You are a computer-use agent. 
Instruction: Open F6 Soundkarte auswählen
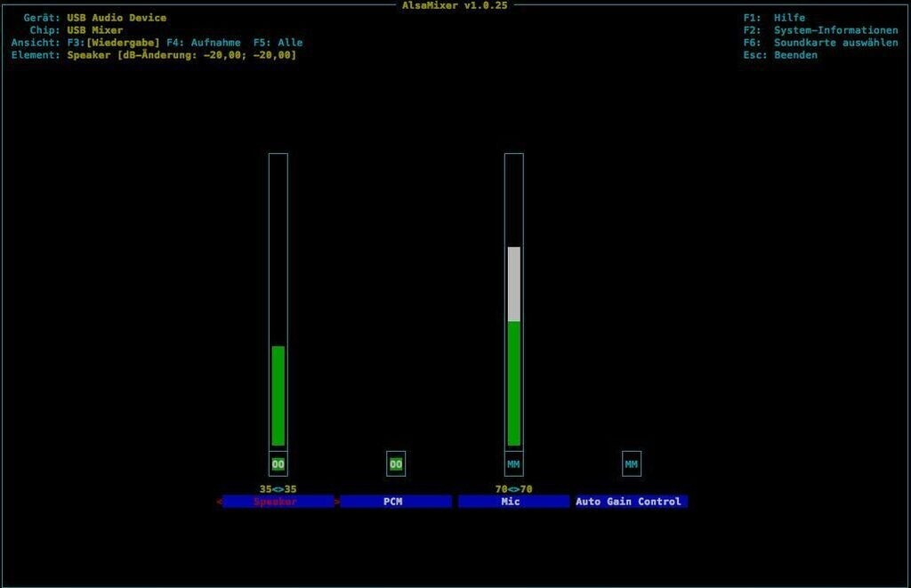(x=820, y=43)
